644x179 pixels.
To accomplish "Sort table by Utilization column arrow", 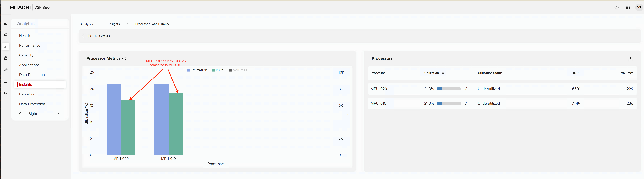I will tap(443, 73).
